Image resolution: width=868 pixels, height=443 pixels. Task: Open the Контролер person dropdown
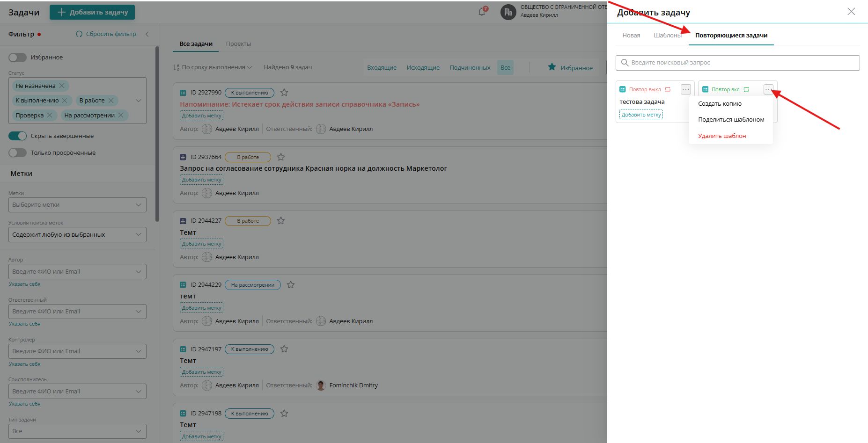coord(77,351)
